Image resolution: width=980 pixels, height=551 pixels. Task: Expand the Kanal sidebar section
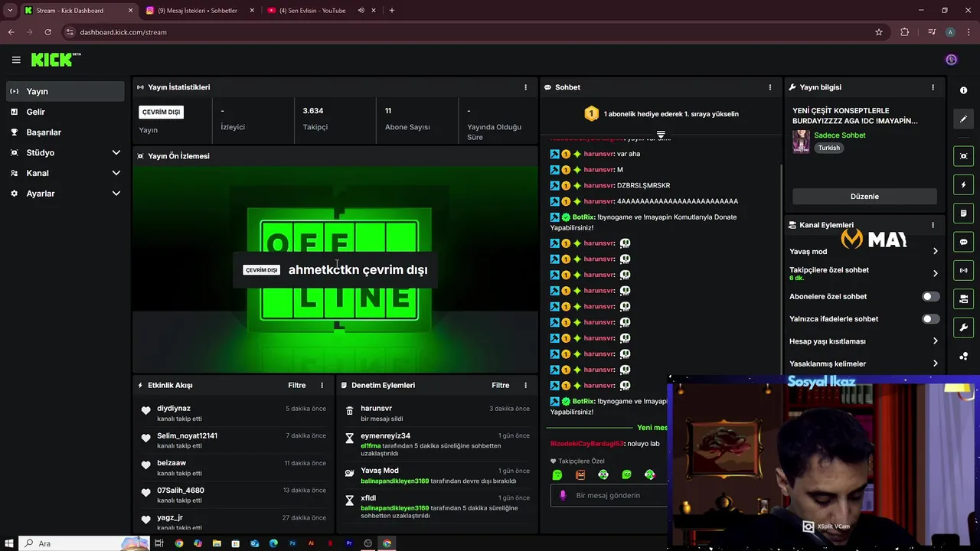[65, 173]
